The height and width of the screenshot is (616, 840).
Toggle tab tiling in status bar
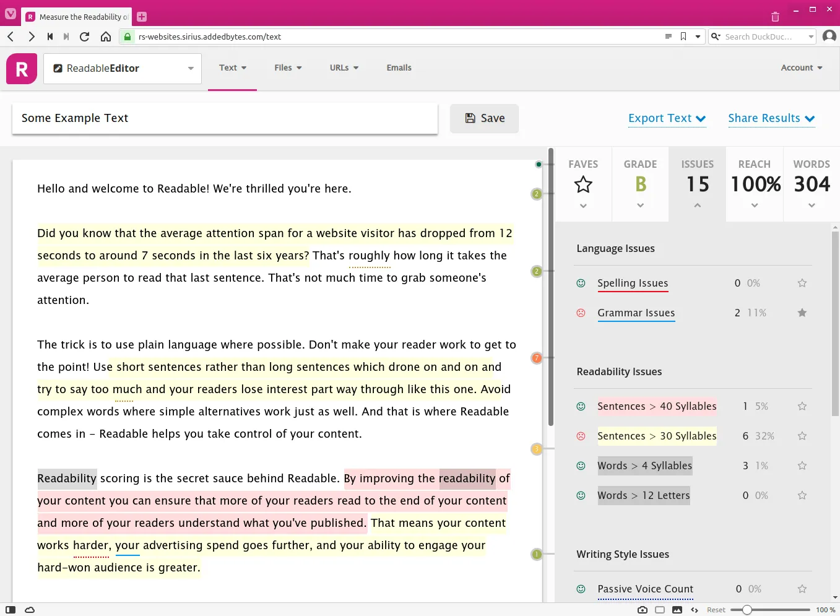660,610
